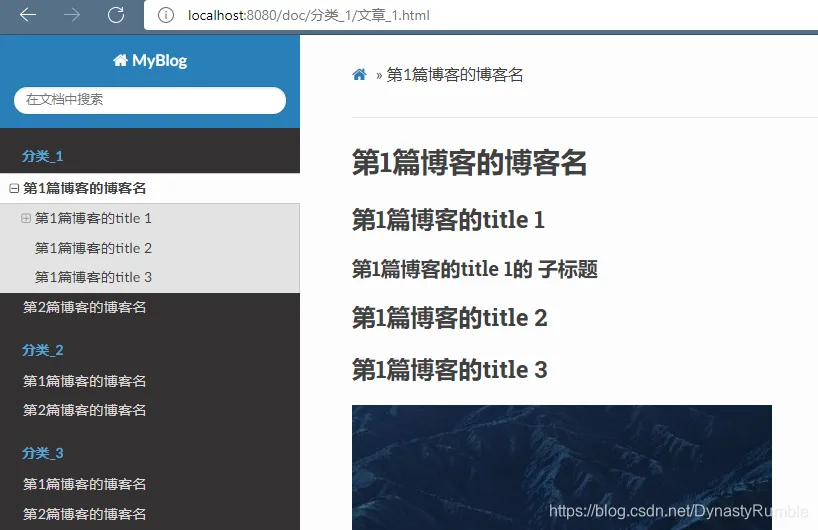Screen dimensions: 818x530
Task: Open 第2篇博客的博客名 under 分类_3
Action: click(x=85, y=514)
